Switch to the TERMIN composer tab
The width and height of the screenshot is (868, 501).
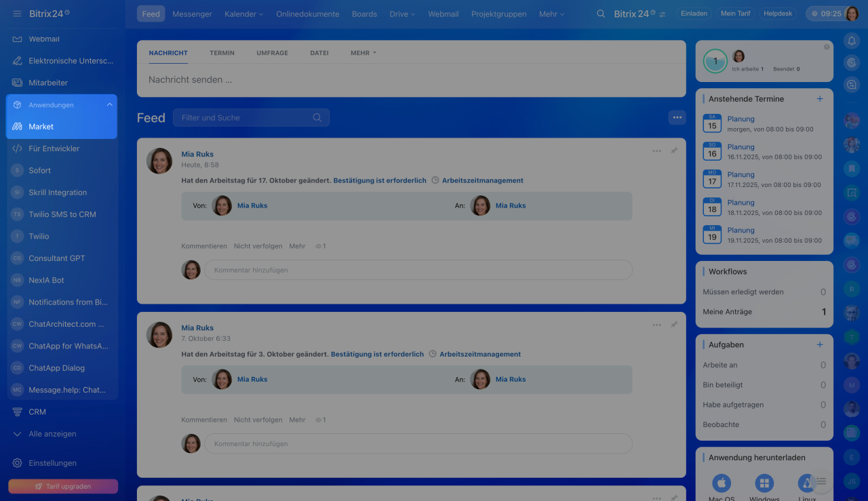222,53
